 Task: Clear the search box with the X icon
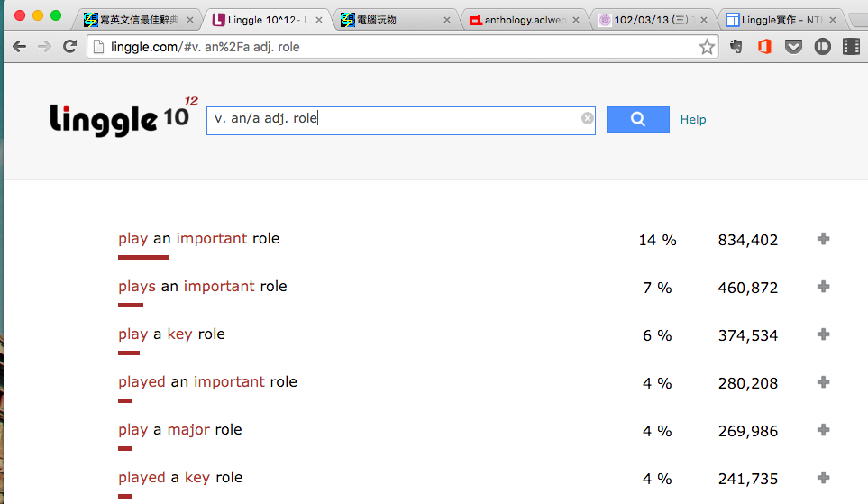click(588, 118)
